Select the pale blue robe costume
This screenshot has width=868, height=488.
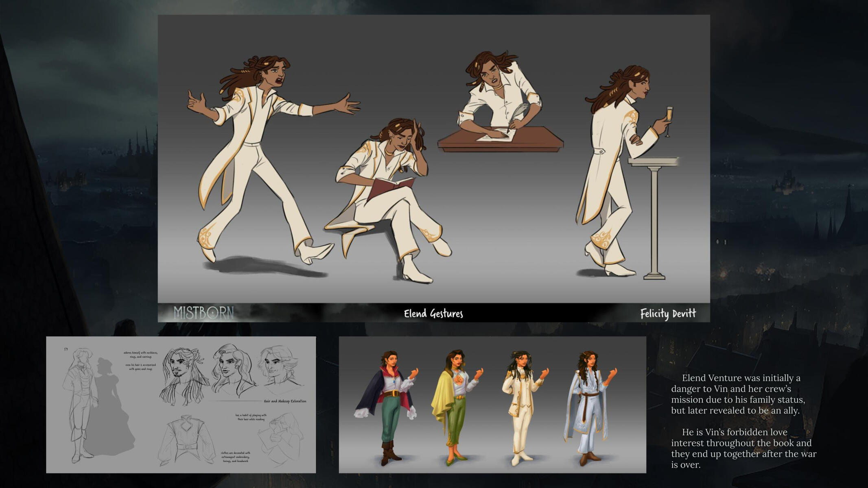pos(590,408)
